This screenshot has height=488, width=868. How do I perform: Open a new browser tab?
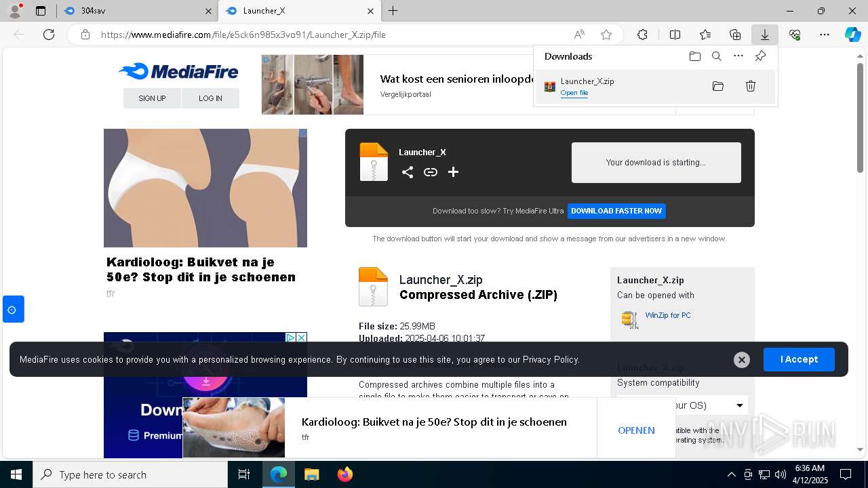[393, 11]
